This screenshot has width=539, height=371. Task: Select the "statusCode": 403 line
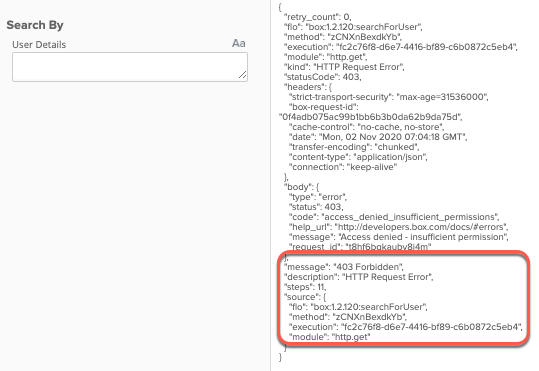pos(322,77)
